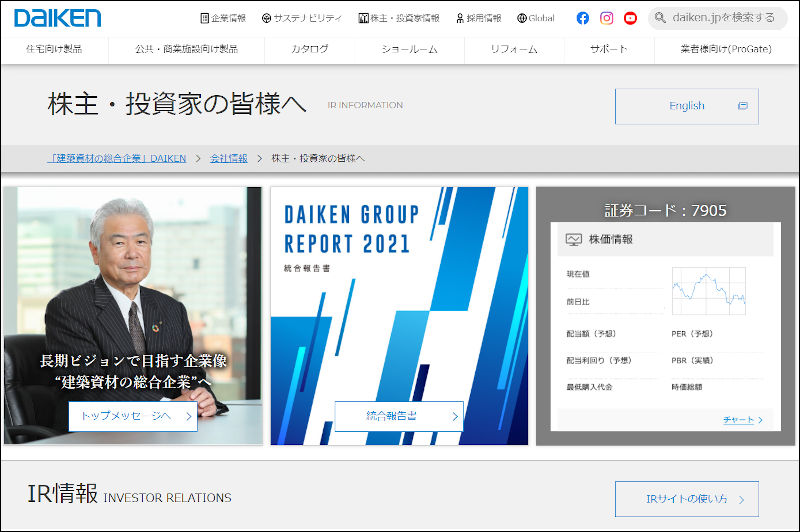Click the arrow on トップメッセージへ button
Image resolution: width=800 pixels, height=532 pixels.
(x=189, y=416)
